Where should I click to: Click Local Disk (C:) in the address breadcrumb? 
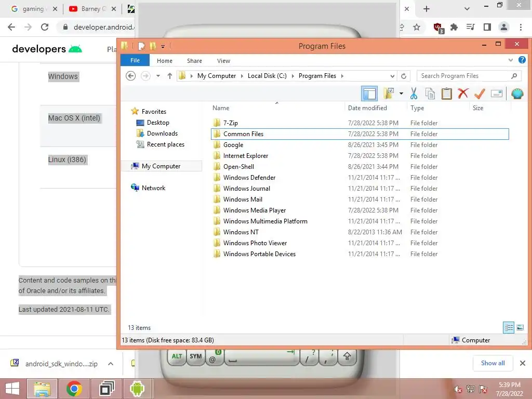point(267,76)
